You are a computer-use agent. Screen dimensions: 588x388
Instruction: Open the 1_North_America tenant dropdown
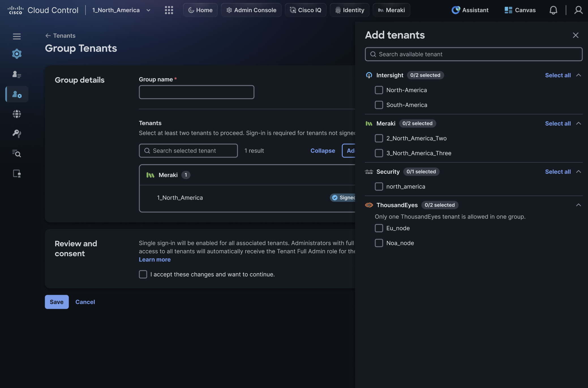click(x=121, y=10)
